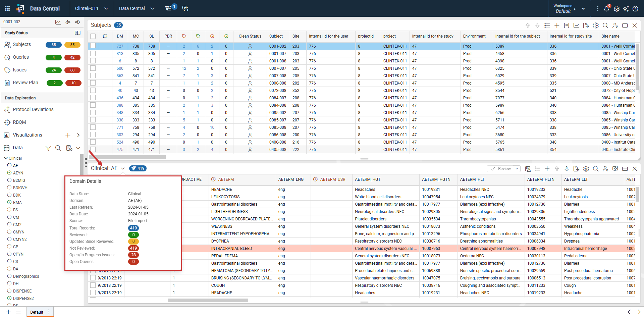Select the AEYN domain in tree

tap(18, 173)
